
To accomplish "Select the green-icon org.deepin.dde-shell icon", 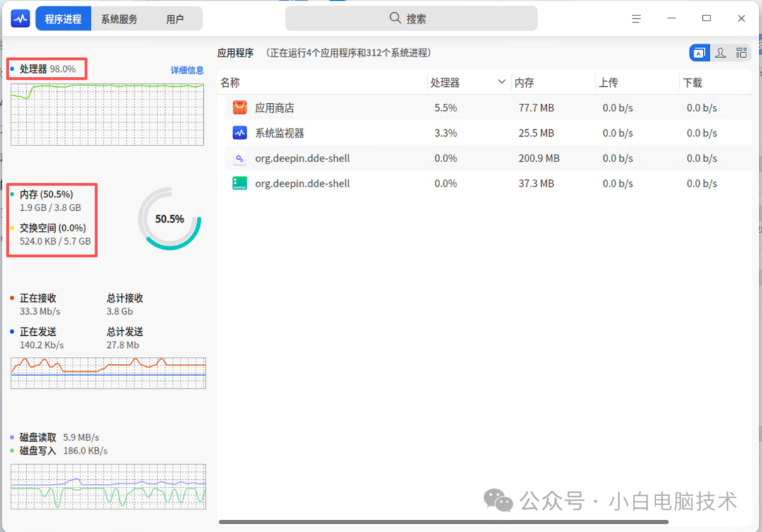I will (240, 183).
